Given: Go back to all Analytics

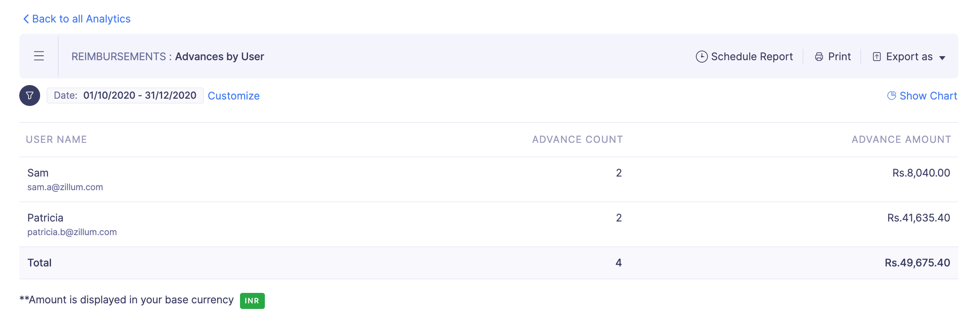Looking at the screenshot, I should 77,19.
